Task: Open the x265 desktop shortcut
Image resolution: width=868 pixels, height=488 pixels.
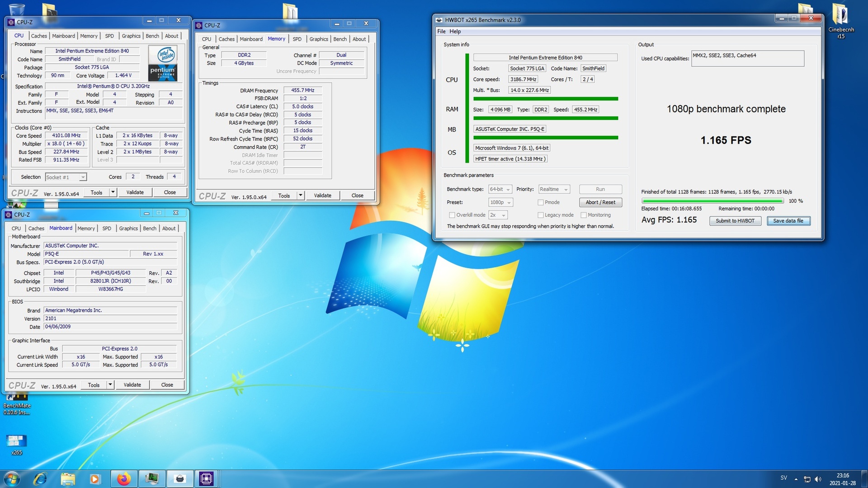Action: [16, 444]
